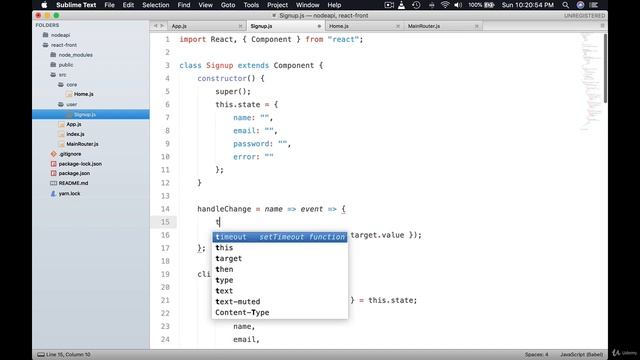Screen dimensions: 640x360
Task: Click the Time Machine icon
Action: coord(416,5)
